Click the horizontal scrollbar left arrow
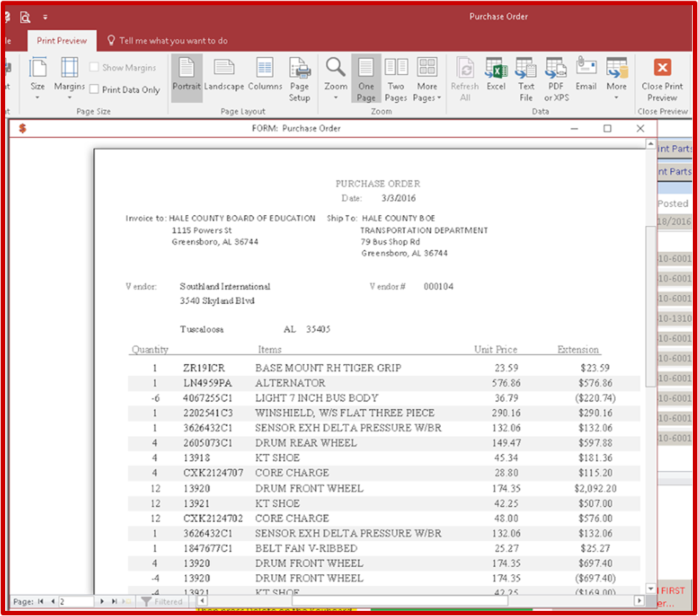This screenshot has height=616, width=698. (x=202, y=601)
